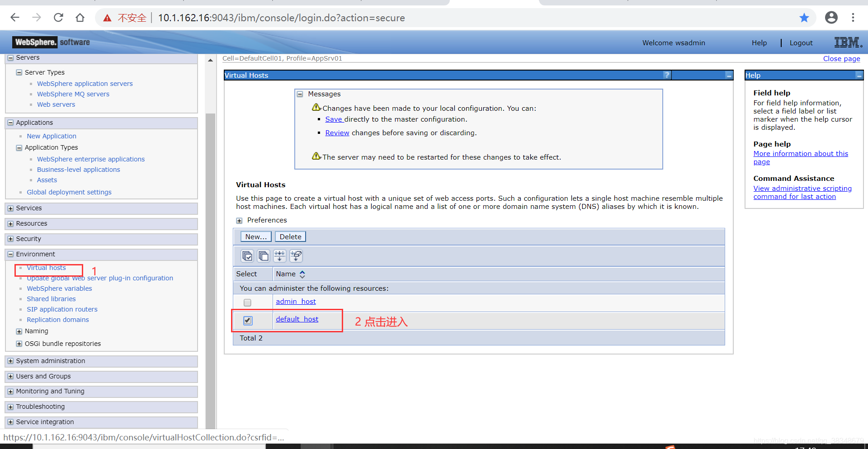Open the admin_host virtual host

click(x=296, y=302)
